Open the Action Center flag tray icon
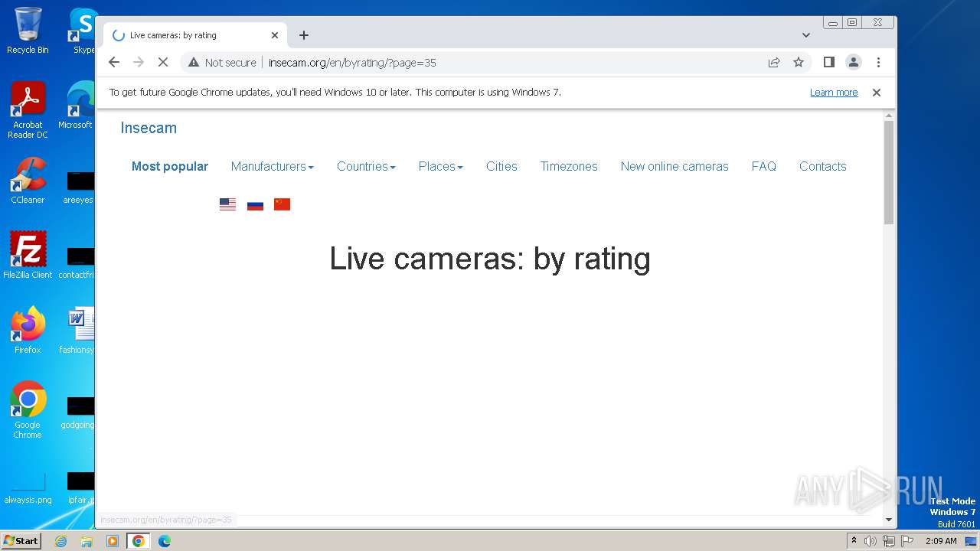This screenshot has width=980, height=551. click(907, 541)
